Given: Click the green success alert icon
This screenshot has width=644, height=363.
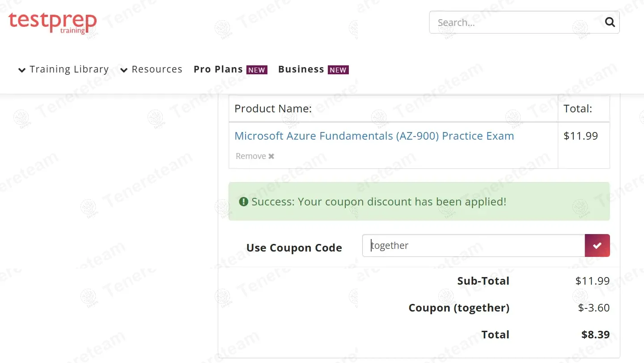Looking at the screenshot, I should click(243, 201).
